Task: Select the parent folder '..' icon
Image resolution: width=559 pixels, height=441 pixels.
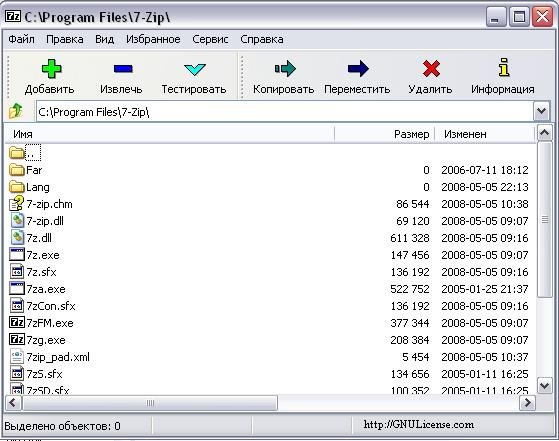Action: click(x=16, y=153)
